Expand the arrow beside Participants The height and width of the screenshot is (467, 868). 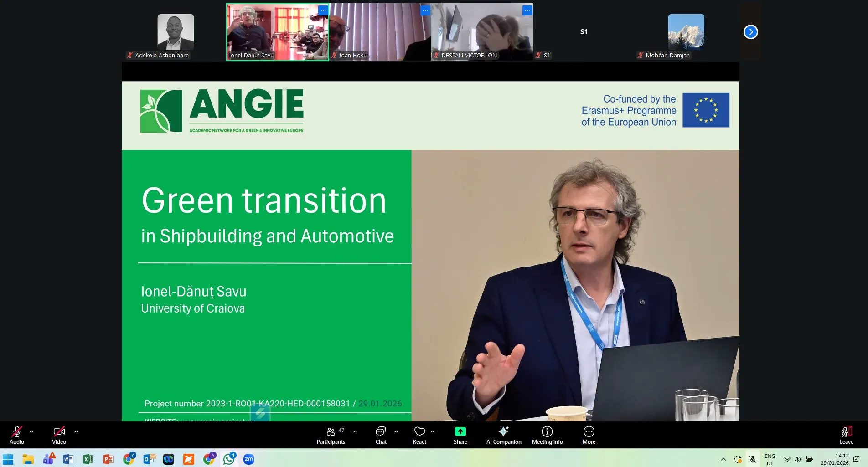coord(355,431)
